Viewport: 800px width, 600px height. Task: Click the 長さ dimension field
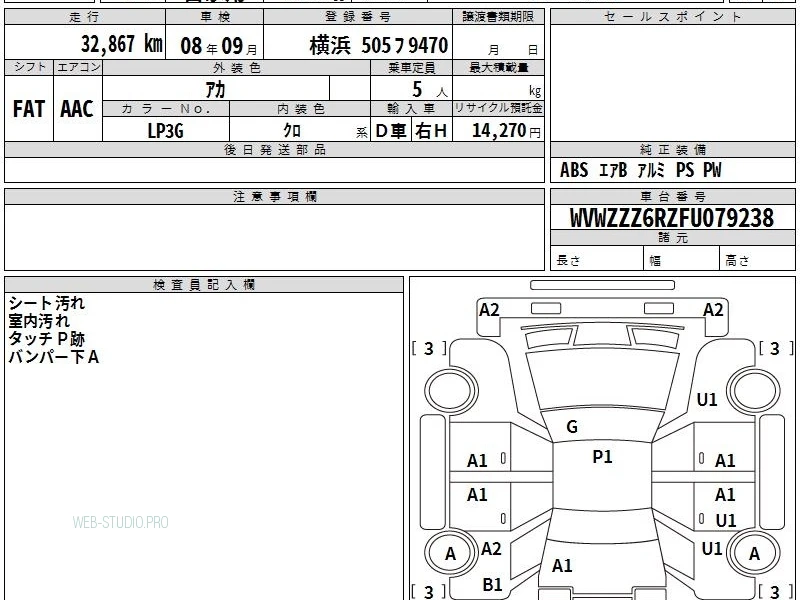[x=597, y=258]
